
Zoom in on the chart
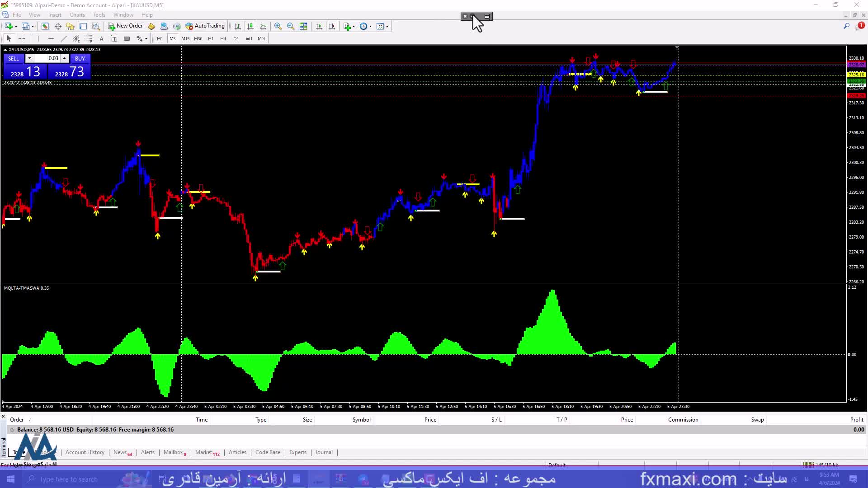coord(278,26)
